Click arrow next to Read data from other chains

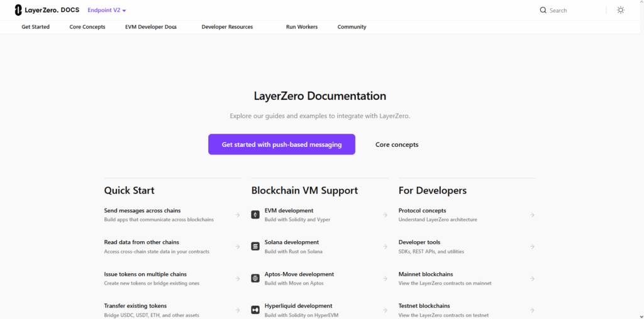point(237,246)
